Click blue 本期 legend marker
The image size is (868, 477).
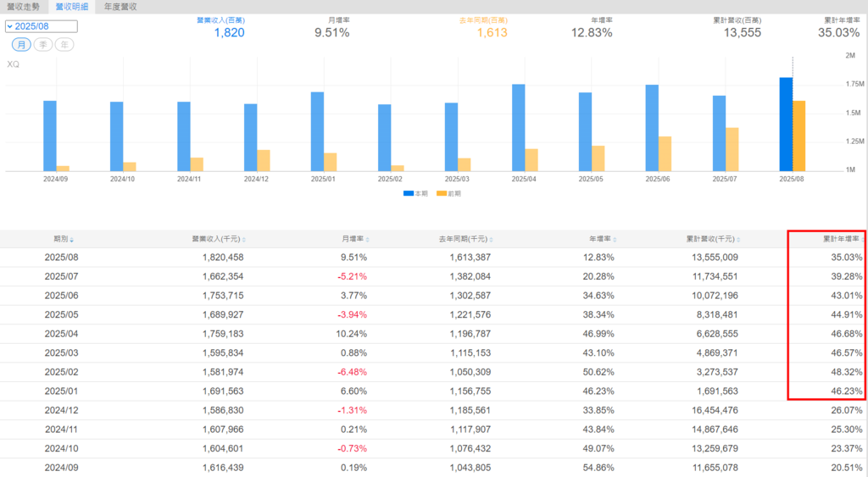coord(409,194)
